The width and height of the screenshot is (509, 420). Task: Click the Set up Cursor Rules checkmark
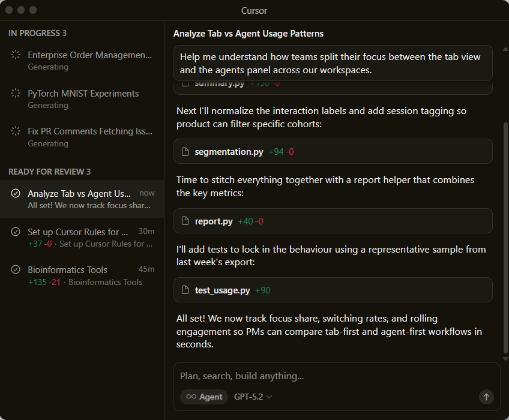pyautogui.click(x=16, y=232)
